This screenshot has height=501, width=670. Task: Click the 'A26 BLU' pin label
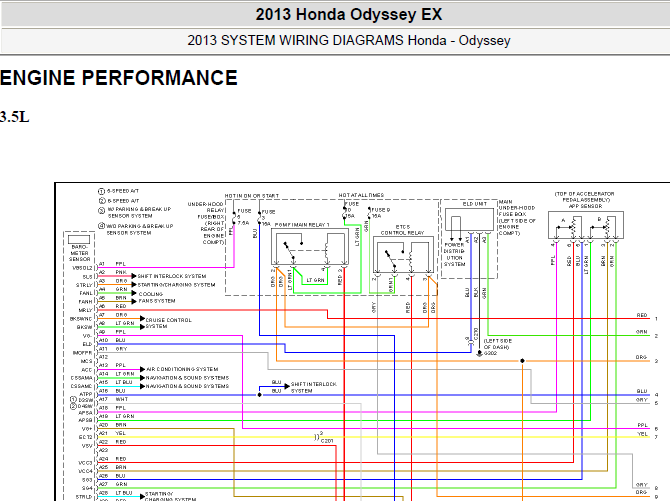tap(112, 475)
